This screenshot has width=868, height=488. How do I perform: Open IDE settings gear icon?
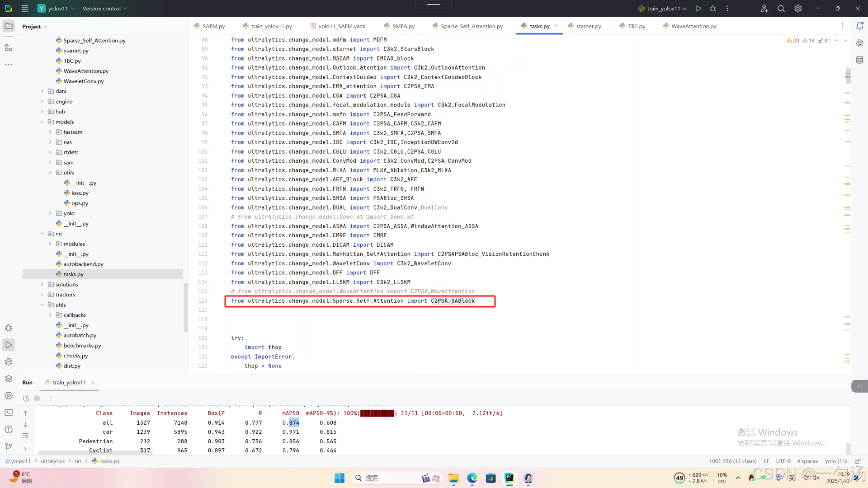coord(798,9)
